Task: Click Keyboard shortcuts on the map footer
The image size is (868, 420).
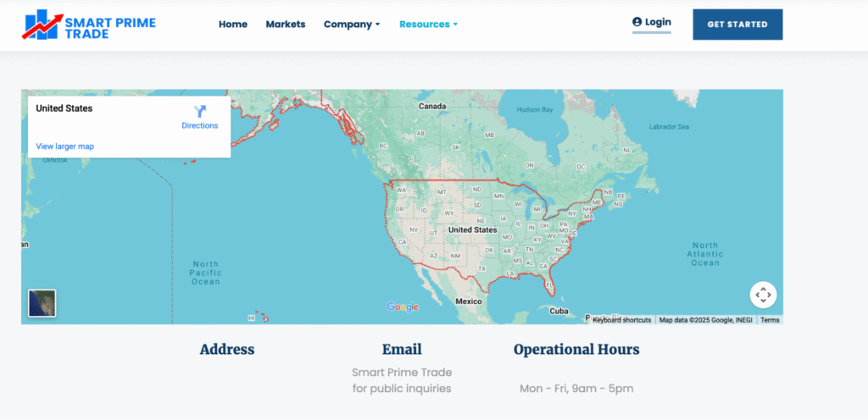Action: pos(621,320)
